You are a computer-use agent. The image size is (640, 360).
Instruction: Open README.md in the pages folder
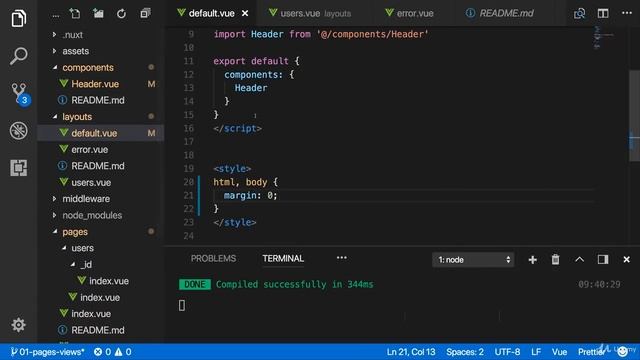pyautogui.click(x=98, y=330)
